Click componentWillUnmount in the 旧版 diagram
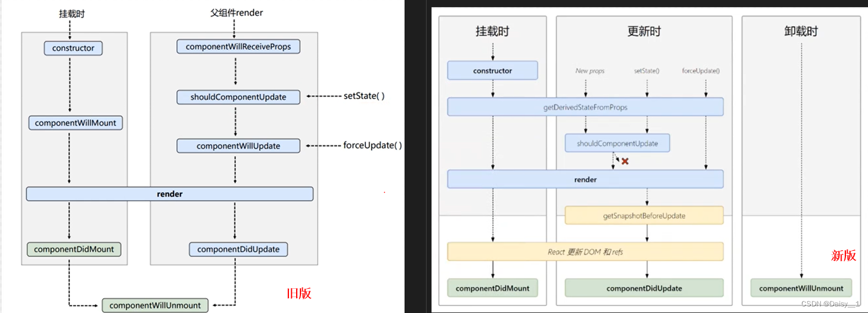The height and width of the screenshot is (313, 868). tap(155, 305)
